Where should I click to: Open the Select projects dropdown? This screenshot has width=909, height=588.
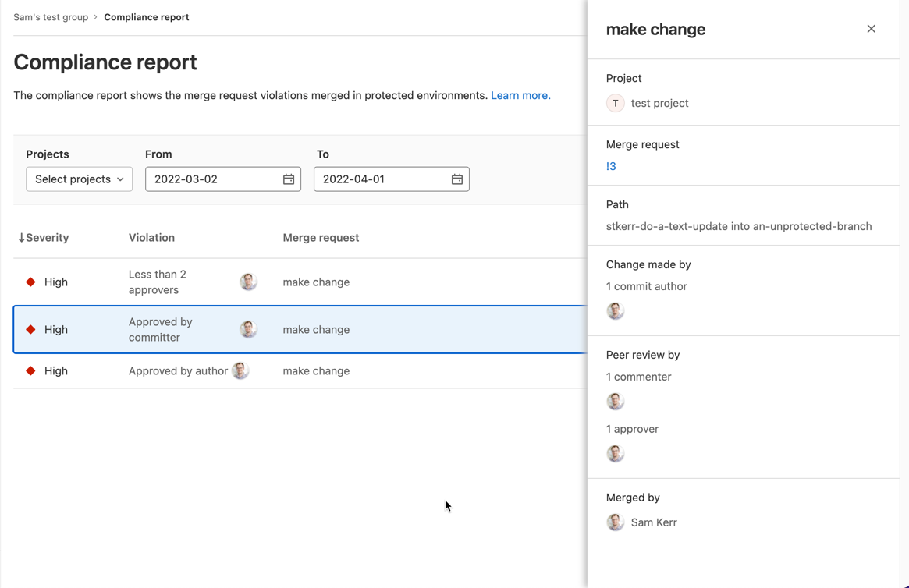pyautogui.click(x=79, y=179)
